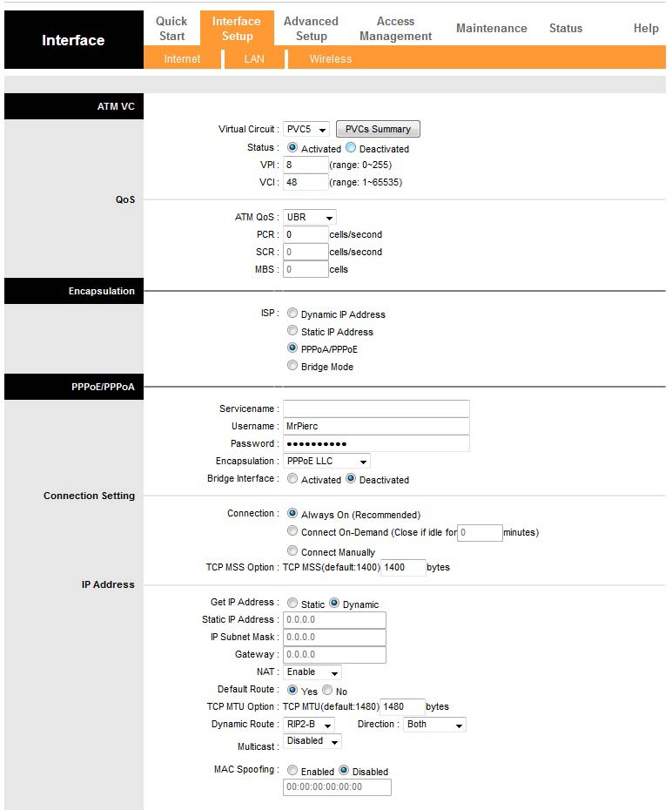Click the PVCs Summary button
672x810 pixels.
click(x=378, y=129)
